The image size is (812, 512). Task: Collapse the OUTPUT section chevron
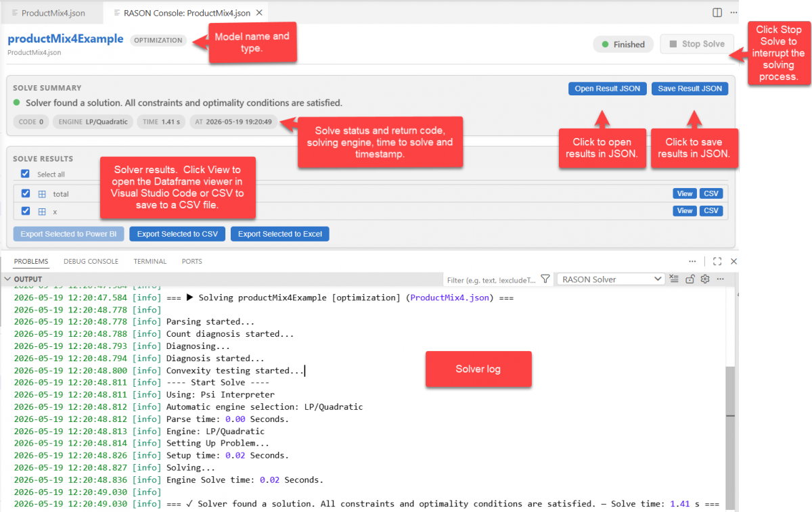[x=7, y=279]
